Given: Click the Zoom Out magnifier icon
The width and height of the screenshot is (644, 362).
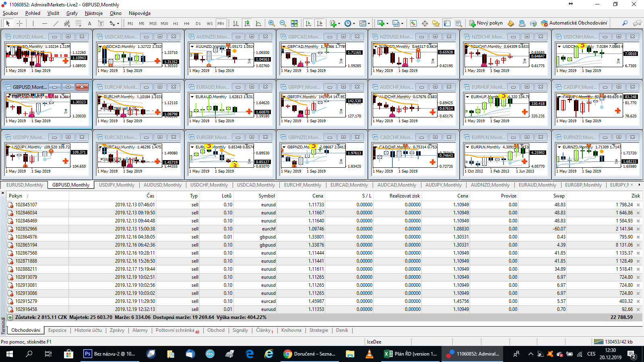Looking at the screenshot, I should pos(283,23).
